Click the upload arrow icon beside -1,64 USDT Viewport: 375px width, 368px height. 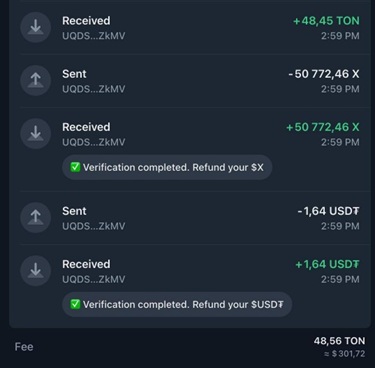[36, 218]
